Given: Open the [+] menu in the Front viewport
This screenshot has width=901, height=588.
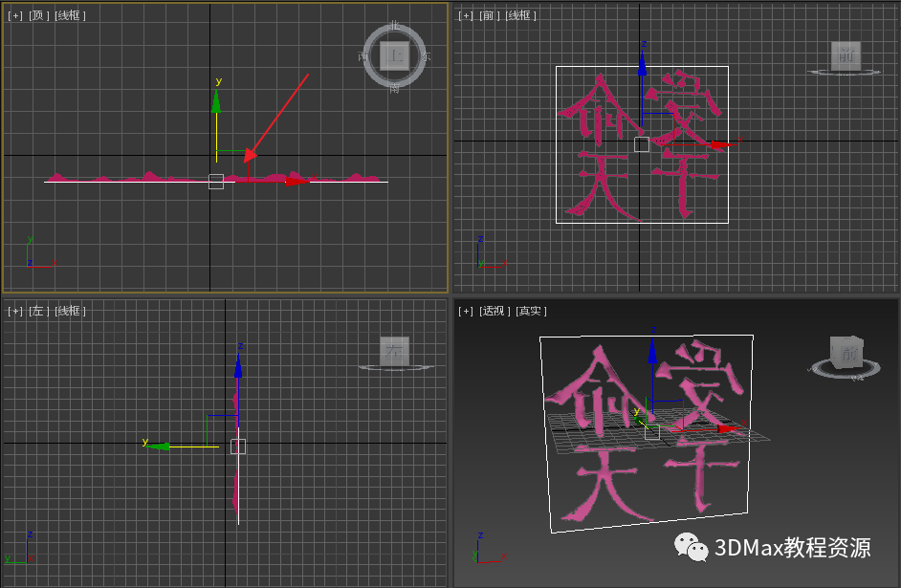Looking at the screenshot, I should coord(466,15).
